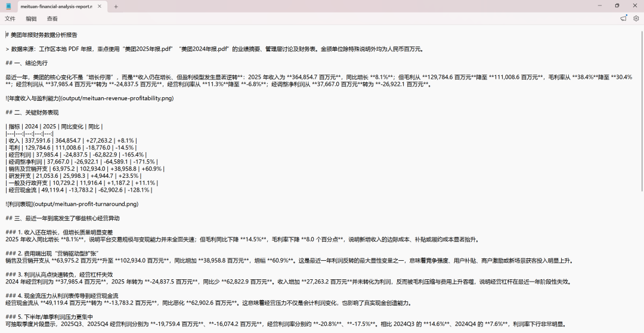644x333 pixels.
Task: Click the image link meituan-revenue-profitability.png
Action: tap(89, 98)
